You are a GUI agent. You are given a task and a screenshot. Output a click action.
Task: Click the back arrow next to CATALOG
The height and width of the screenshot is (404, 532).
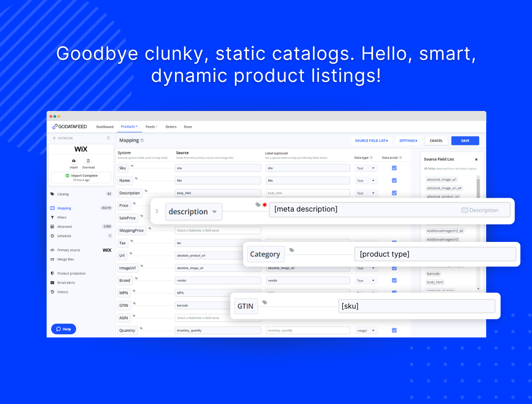[x=54, y=138]
